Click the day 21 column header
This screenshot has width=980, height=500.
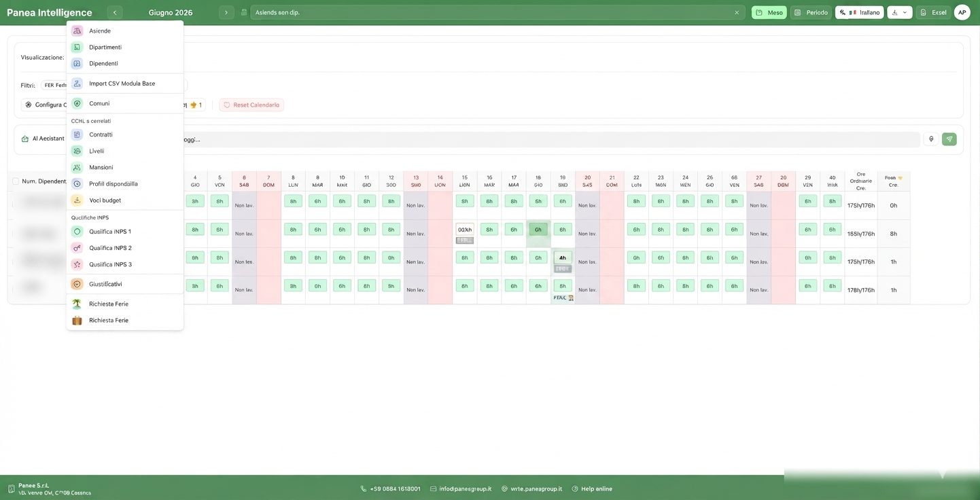tap(612, 181)
